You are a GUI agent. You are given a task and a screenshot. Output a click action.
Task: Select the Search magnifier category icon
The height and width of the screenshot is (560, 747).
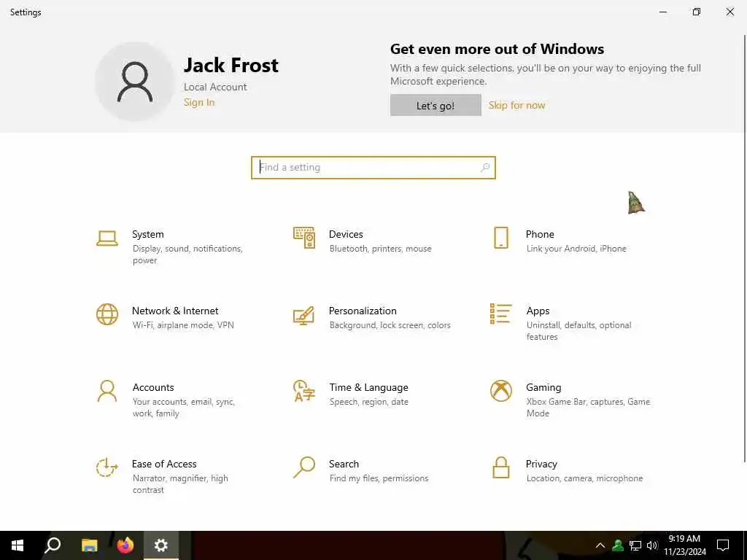pos(304,467)
